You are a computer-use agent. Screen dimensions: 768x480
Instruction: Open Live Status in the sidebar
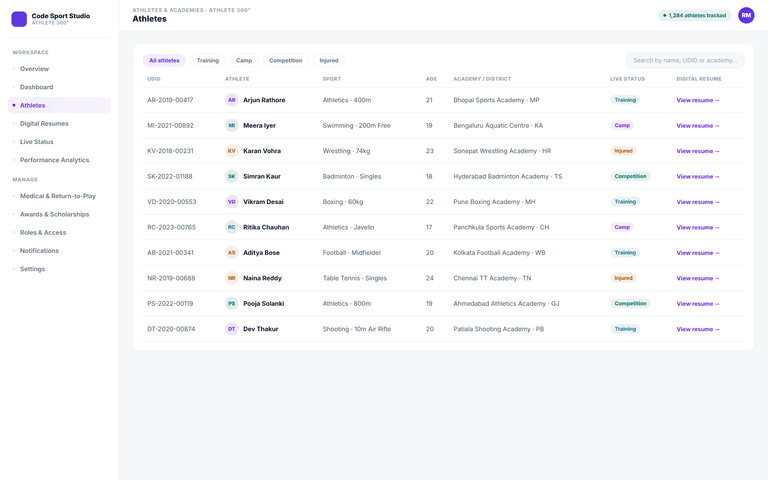(59, 142)
